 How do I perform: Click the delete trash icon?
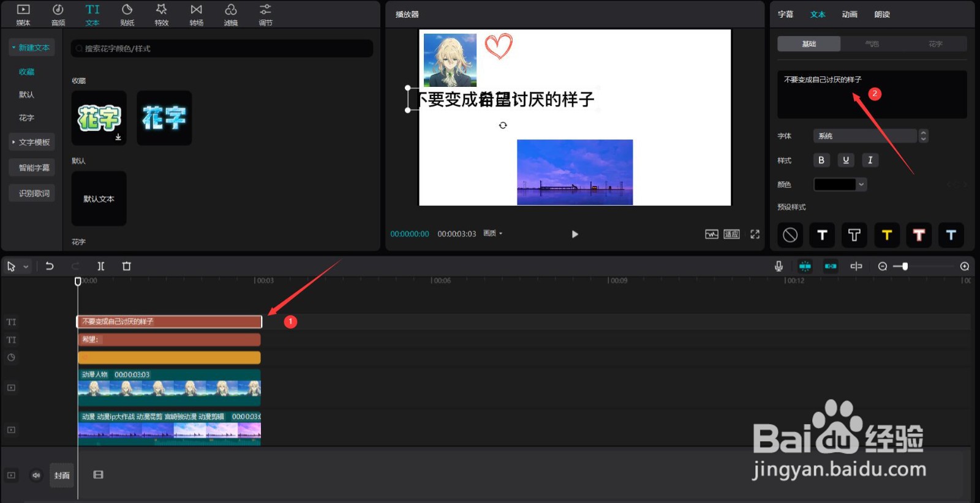127,266
